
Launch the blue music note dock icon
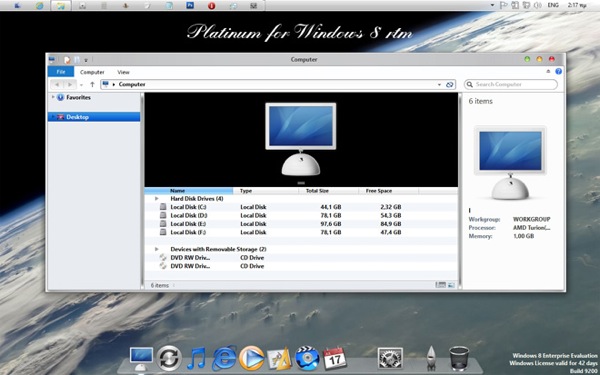coord(197,359)
